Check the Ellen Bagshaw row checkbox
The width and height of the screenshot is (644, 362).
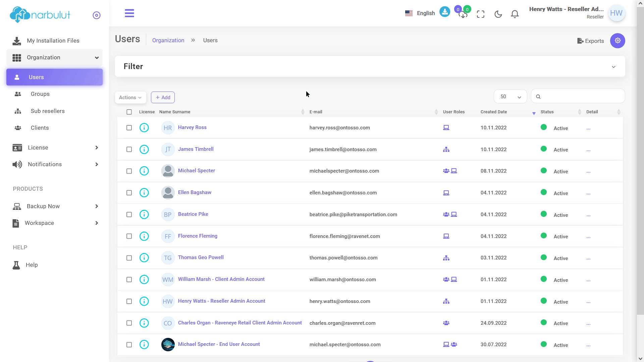pyautogui.click(x=129, y=193)
